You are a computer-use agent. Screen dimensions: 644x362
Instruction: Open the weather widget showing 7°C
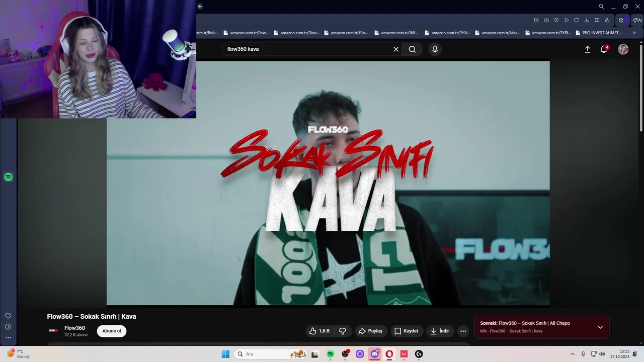coord(19,354)
